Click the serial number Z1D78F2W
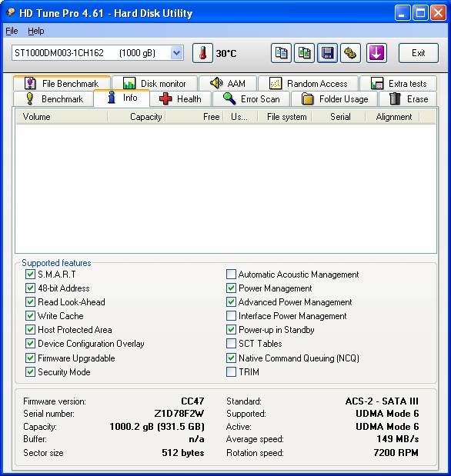The image size is (451, 476). 179,414
